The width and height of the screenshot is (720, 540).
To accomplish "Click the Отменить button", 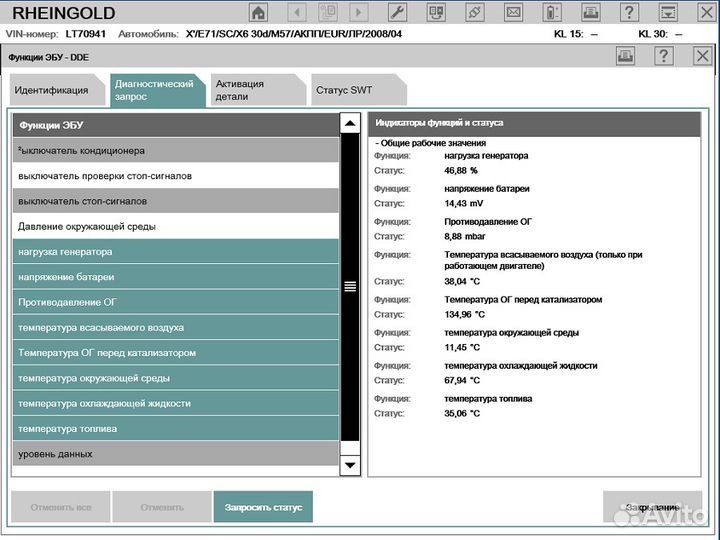I will [162, 507].
